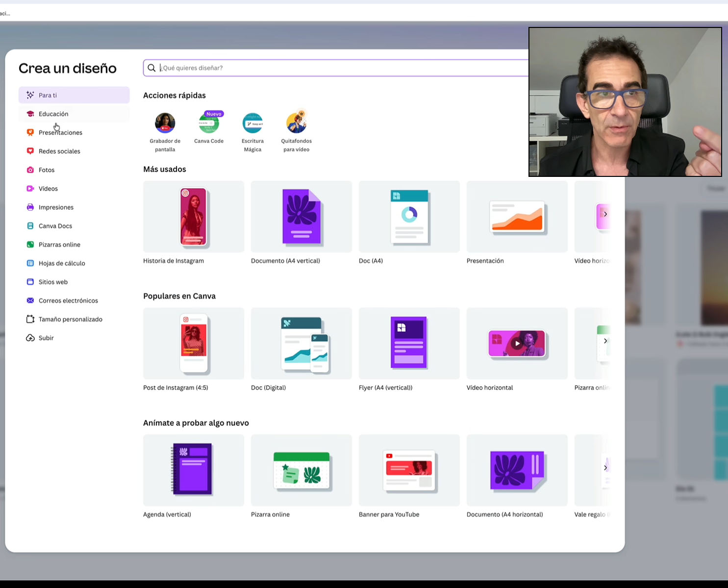Click the Impresiones label

pos(56,207)
